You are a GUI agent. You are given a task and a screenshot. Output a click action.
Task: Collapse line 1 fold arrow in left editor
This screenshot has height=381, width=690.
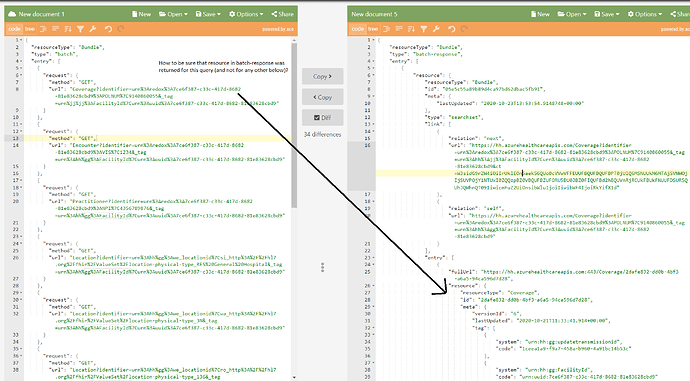coord(22,40)
